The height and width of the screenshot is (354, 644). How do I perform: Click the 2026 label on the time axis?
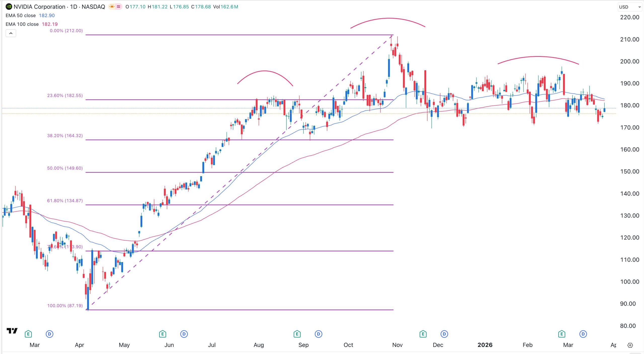[485, 345]
